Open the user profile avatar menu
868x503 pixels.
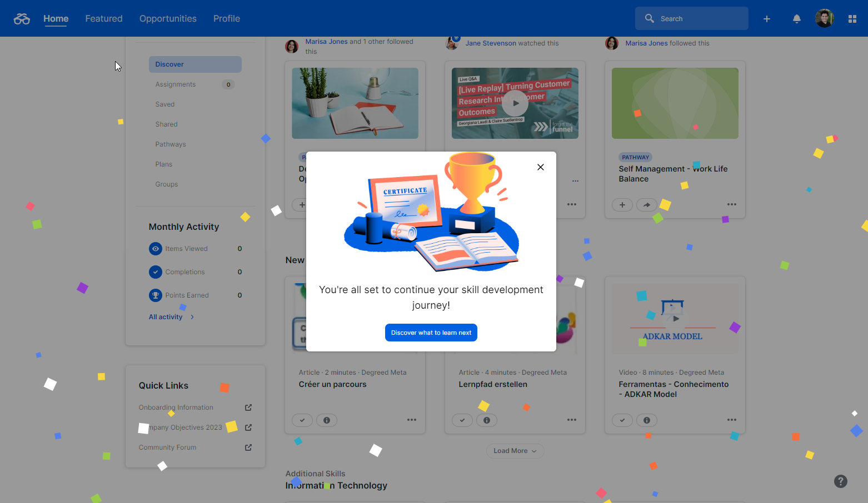click(x=824, y=18)
